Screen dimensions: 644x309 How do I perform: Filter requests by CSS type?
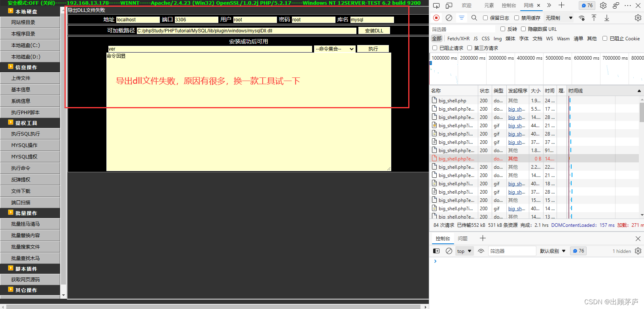click(485, 38)
